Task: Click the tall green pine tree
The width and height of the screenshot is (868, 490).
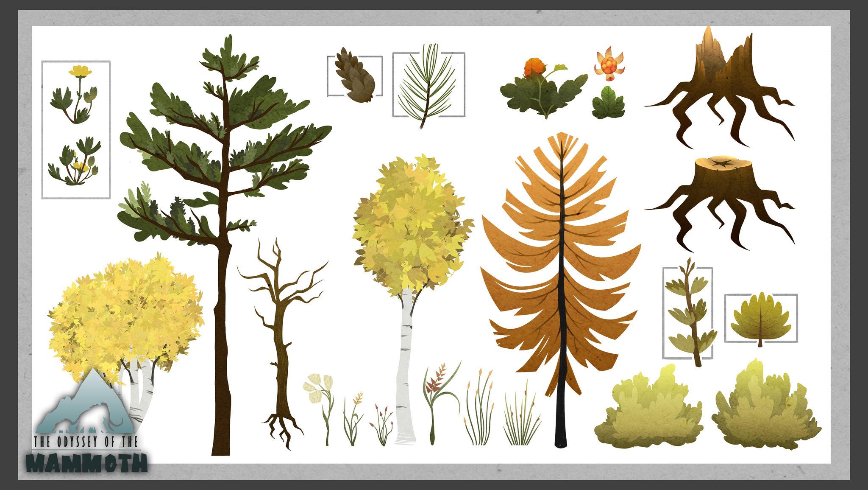Action: coord(225,245)
